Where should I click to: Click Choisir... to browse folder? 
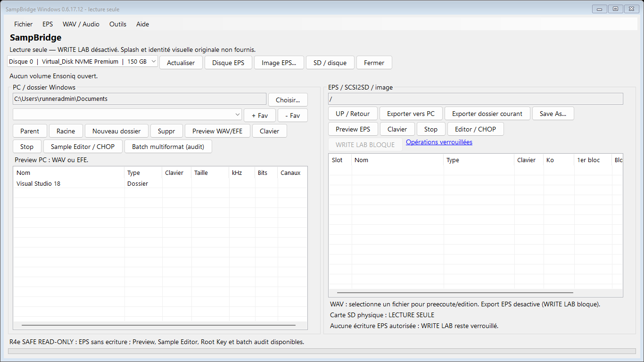(x=288, y=100)
